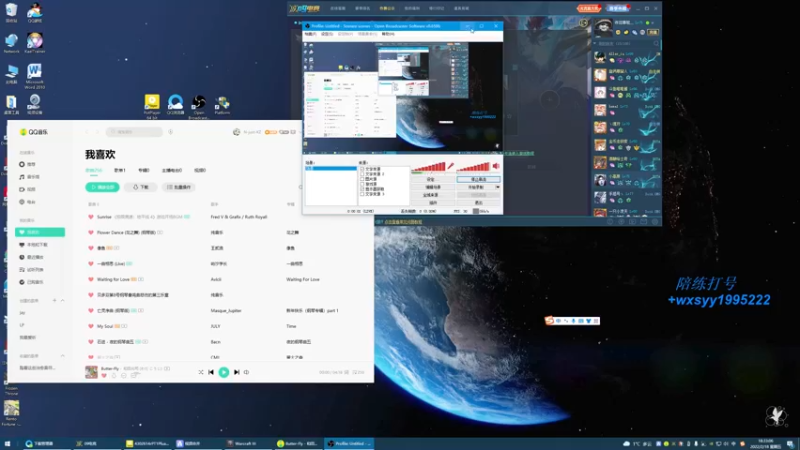
Task: Open the dropdown arrow beside OBS start recording
Action: click(498, 187)
